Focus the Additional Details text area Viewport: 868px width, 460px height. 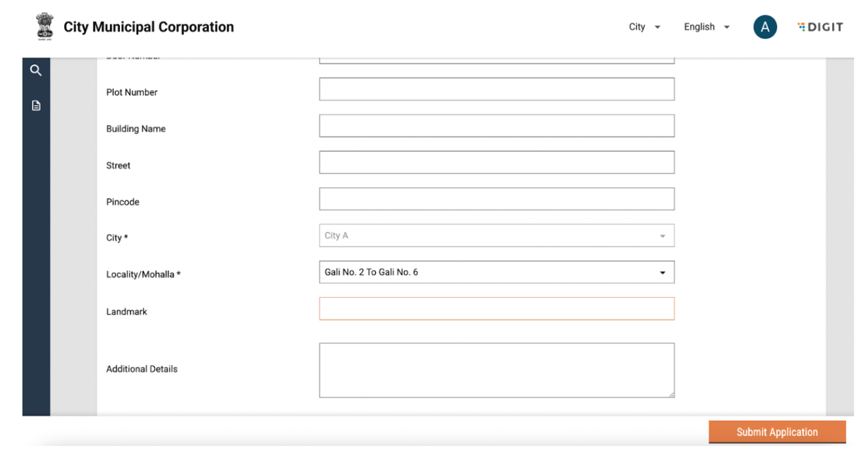[x=496, y=370]
